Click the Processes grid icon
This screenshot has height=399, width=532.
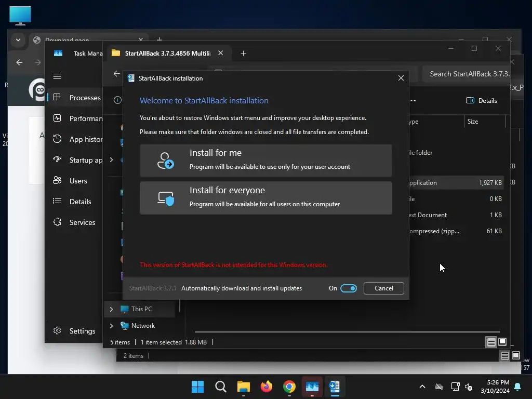57,97
